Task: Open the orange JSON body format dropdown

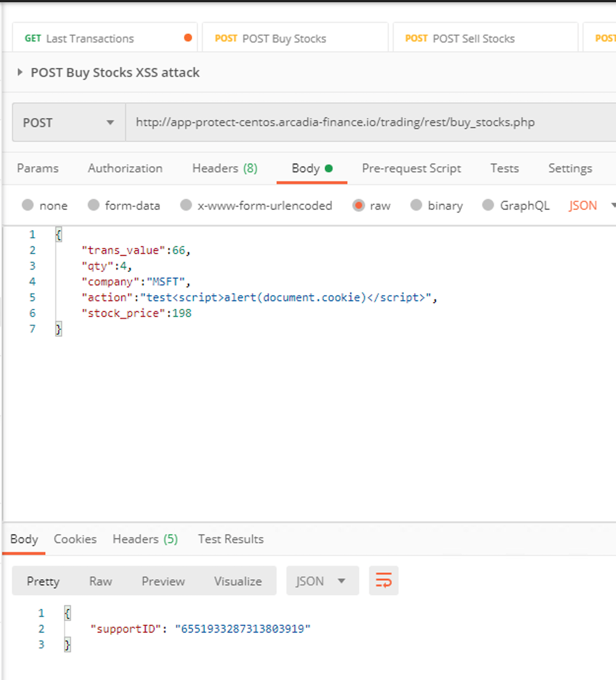Action: tap(592, 205)
